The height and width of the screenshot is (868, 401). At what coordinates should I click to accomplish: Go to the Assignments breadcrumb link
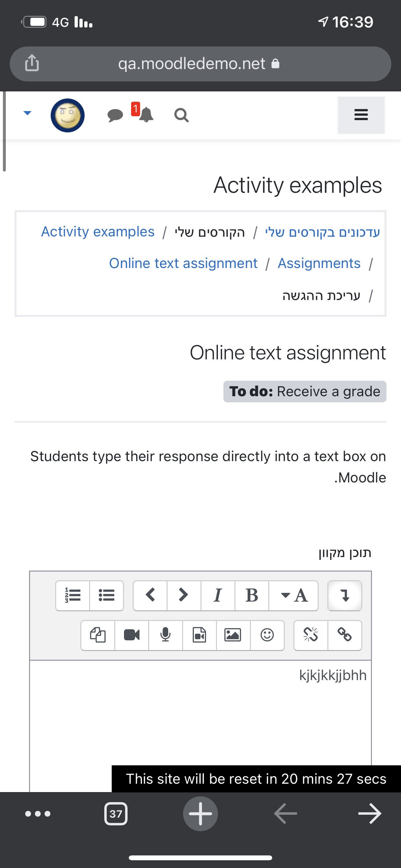tap(319, 263)
